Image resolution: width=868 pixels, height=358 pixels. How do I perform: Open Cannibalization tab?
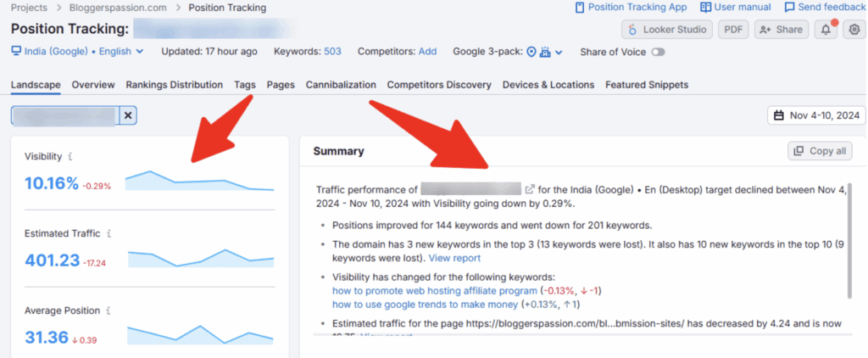coord(341,85)
